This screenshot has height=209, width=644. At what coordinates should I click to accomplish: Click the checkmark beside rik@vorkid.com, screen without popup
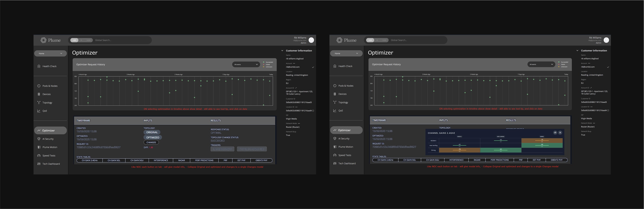click(313, 67)
